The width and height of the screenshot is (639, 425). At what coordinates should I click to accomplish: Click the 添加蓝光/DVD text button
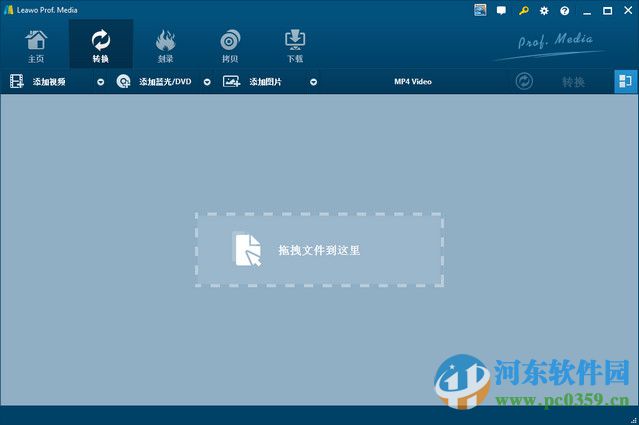click(x=165, y=82)
